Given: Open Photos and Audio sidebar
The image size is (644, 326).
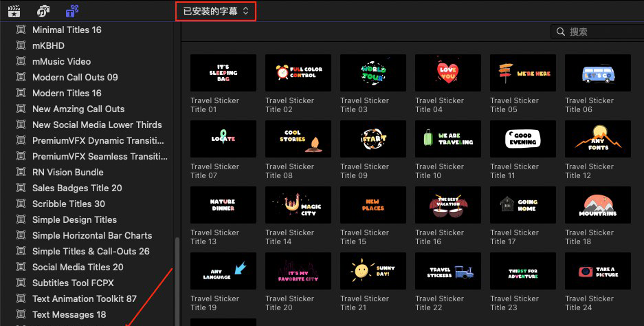Looking at the screenshot, I should pyautogui.click(x=43, y=11).
